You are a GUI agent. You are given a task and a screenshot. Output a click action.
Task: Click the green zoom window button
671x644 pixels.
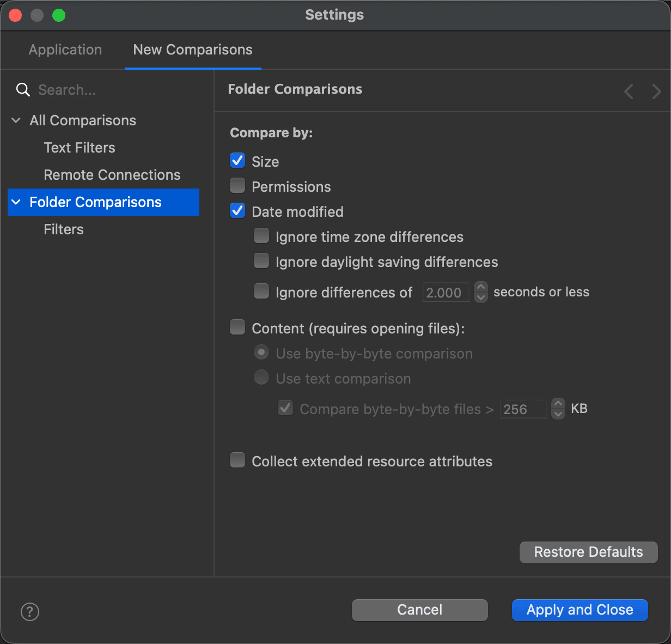click(59, 15)
